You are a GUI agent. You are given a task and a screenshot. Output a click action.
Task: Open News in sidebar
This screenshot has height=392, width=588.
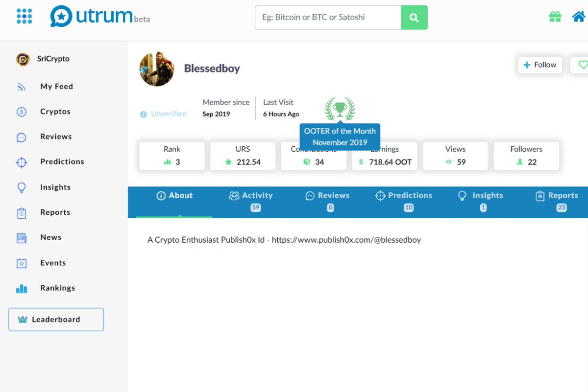[51, 237]
